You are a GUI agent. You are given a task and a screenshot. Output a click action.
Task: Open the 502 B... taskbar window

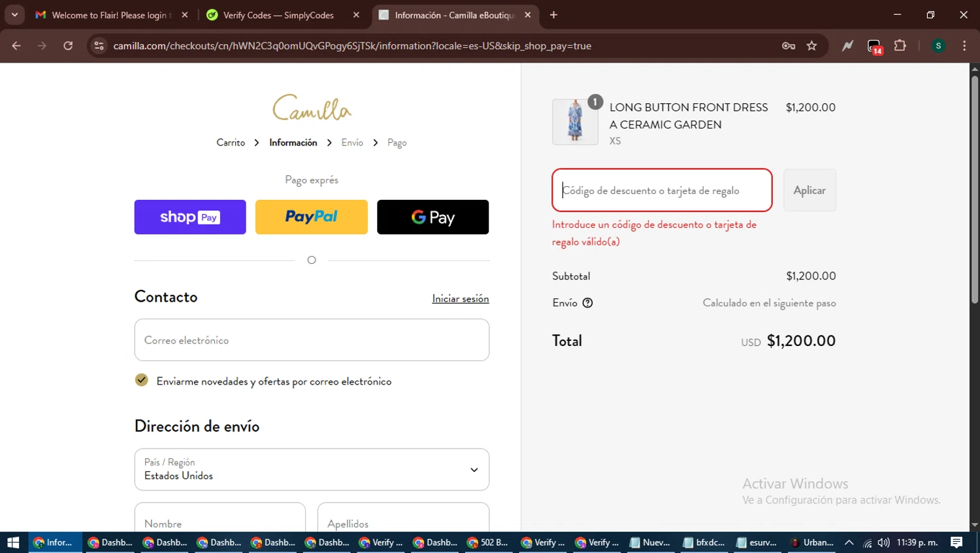[489, 543]
